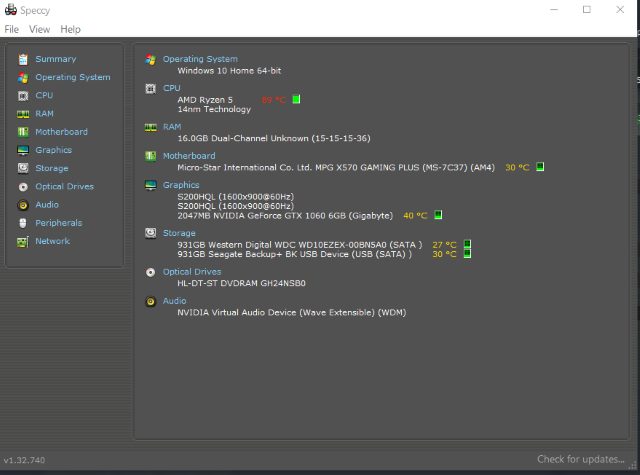The width and height of the screenshot is (640, 475).
Task: Click the memory icon beside RAM heading
Action: click(x=151, y=127)
